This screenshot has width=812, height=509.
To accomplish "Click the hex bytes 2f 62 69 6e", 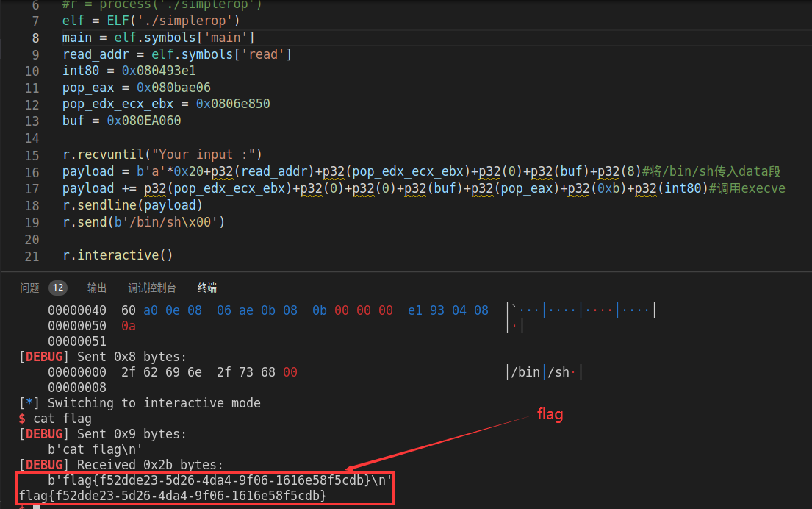I will 162,372.
